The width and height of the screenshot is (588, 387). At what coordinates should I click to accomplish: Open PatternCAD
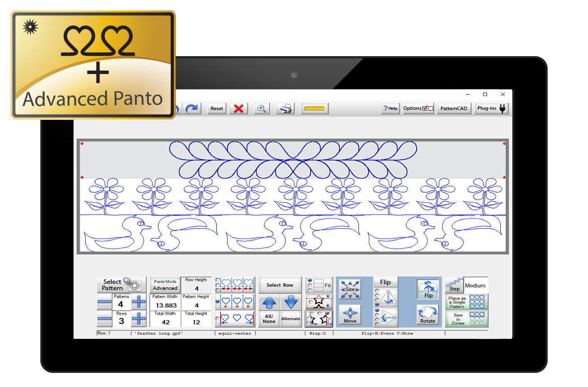(454, 109)
